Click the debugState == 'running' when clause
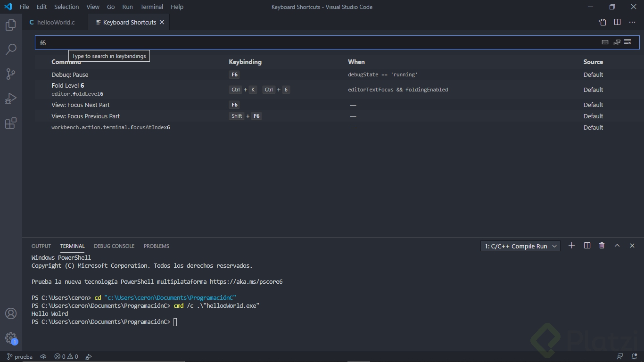This screenshot has width=644, height=362. pos(383,74)
